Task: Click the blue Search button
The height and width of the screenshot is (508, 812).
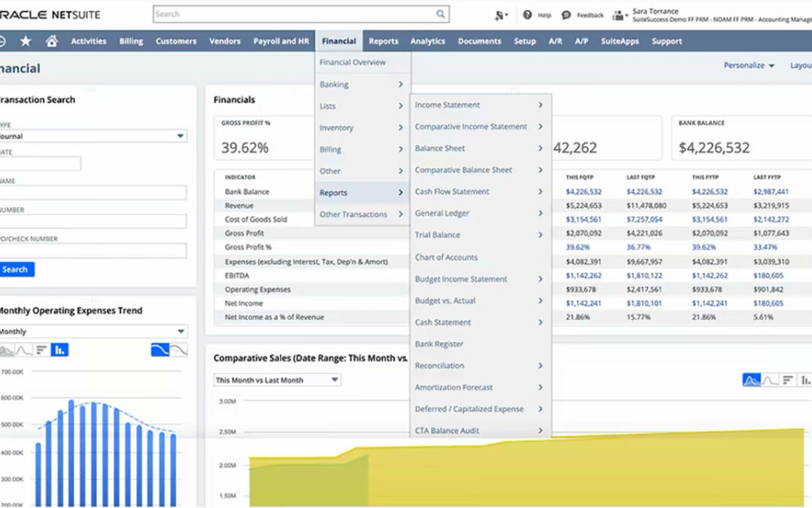Action: click(x=15, y=269)
